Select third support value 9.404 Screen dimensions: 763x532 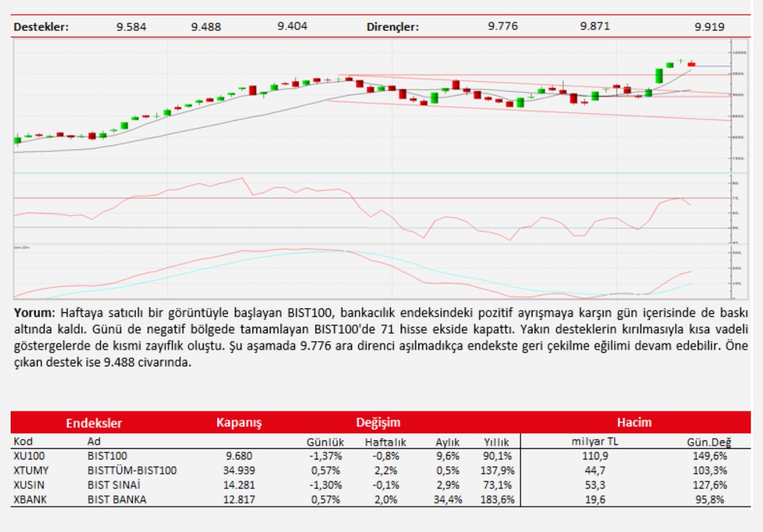292,26
